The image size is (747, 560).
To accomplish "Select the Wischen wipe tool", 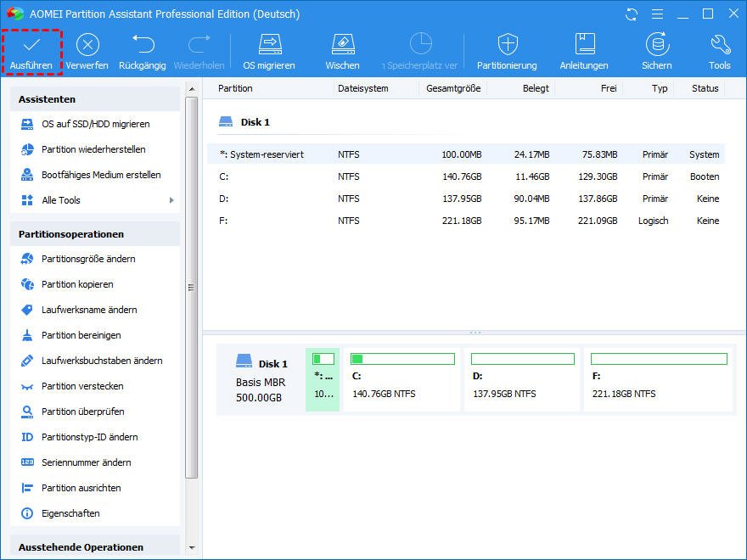I will [342, 45].
